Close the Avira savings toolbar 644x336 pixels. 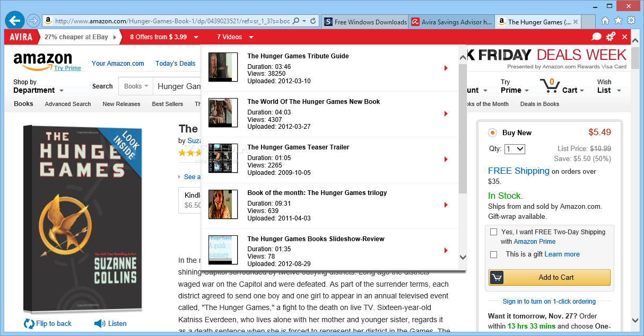pos(624,37)
